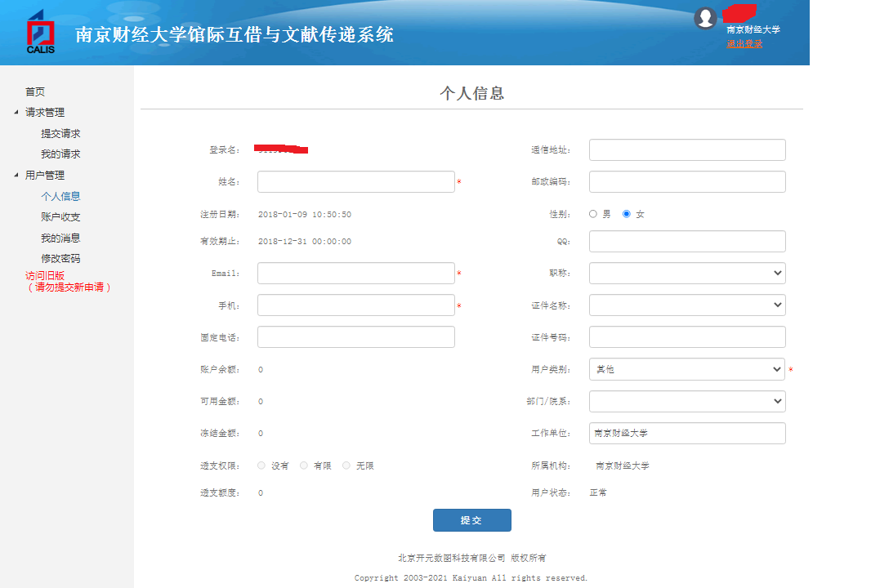Click the 北京开元数图科技有限公司 footer text

click(x=451, y=558)
